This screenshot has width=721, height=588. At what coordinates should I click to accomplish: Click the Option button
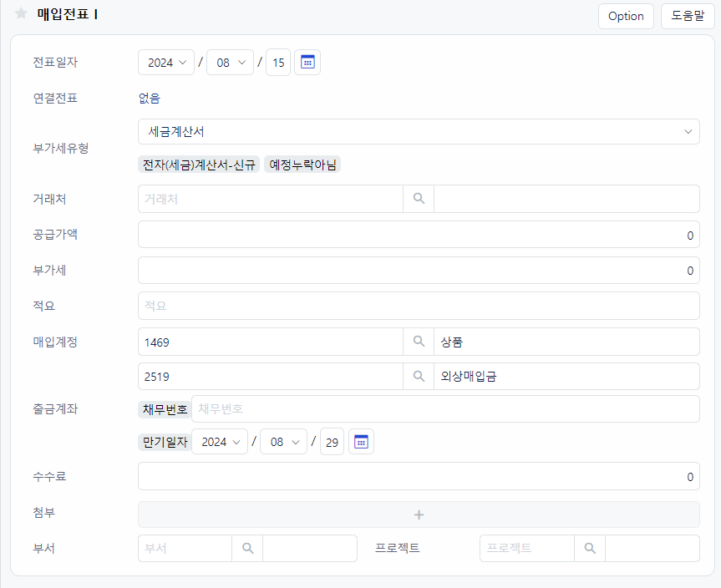pos(626,16)
